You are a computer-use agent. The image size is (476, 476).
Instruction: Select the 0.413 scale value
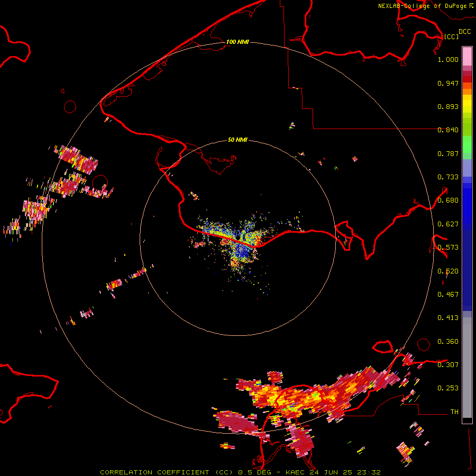(x=448, y=318)
